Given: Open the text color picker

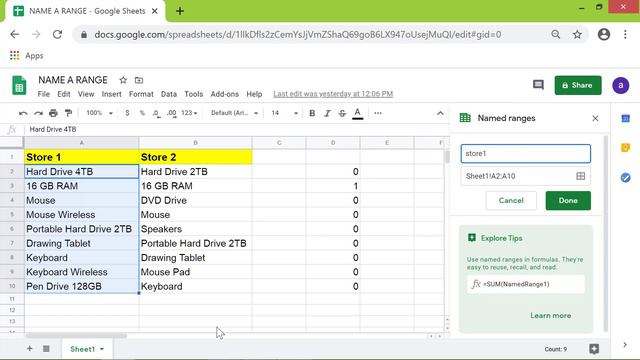Looking at the screenshot, I should [358, 113].
